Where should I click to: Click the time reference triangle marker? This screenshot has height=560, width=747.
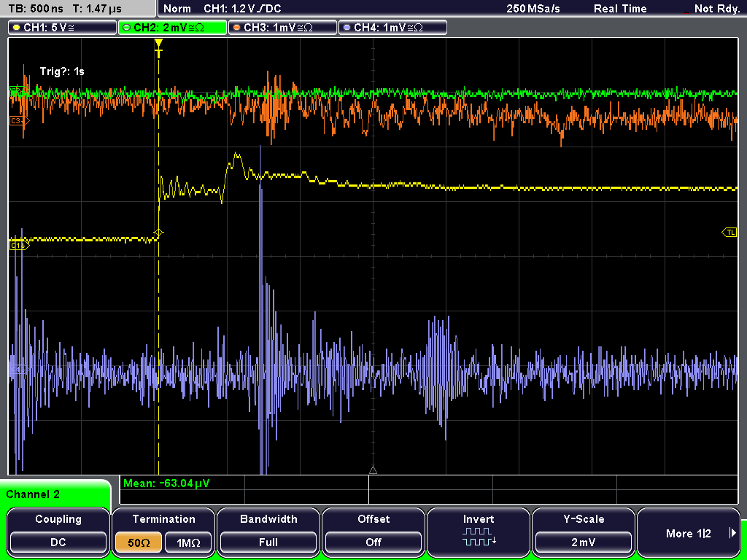pos(373,470)
